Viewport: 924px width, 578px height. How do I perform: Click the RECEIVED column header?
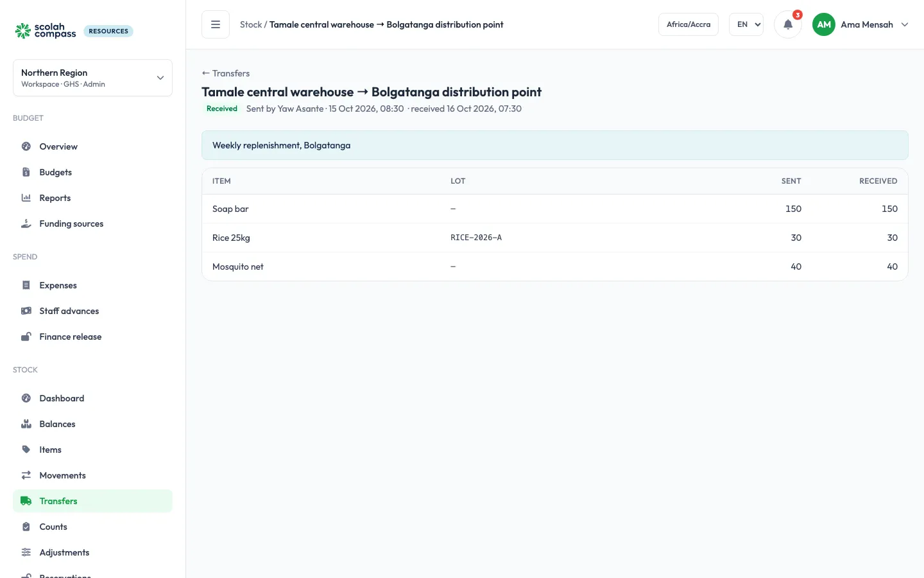[878, 181]
